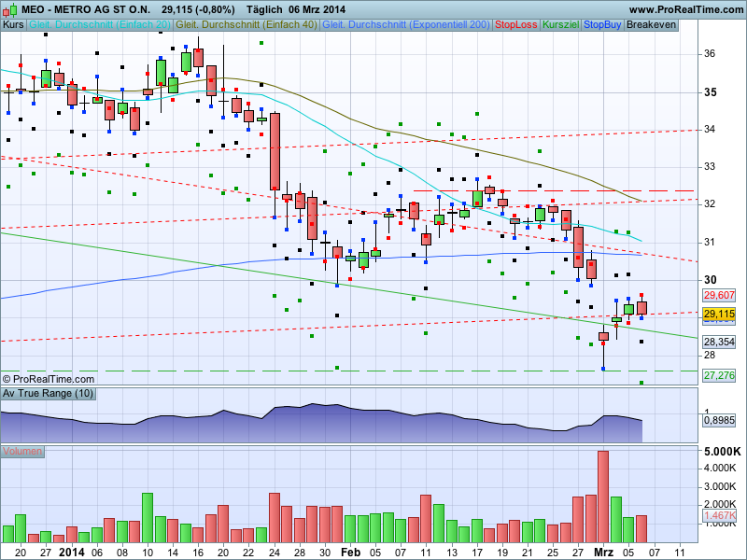The width and height of the screenshot is (747, 560).
Task: Click the price scale label 30
Action: tap(710, 279)
